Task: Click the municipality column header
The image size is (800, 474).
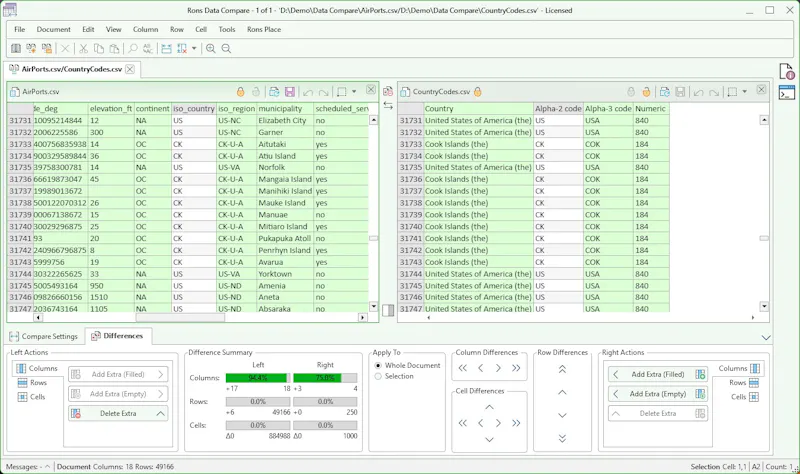Action: pyautogui.click(x=285, y=109)
